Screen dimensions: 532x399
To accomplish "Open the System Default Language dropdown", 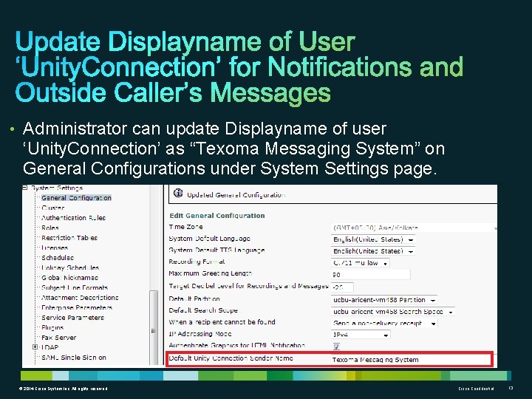I will [x=373, y=239].
